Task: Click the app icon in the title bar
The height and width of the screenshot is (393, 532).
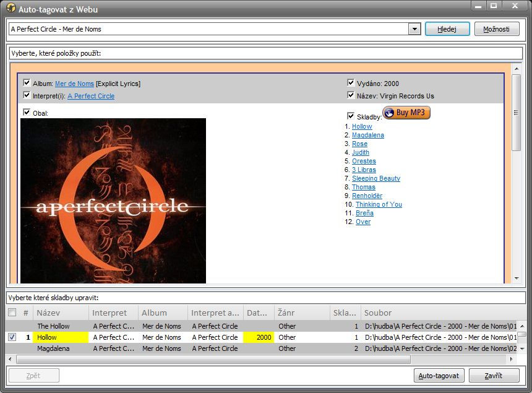Action: [11, 8]
